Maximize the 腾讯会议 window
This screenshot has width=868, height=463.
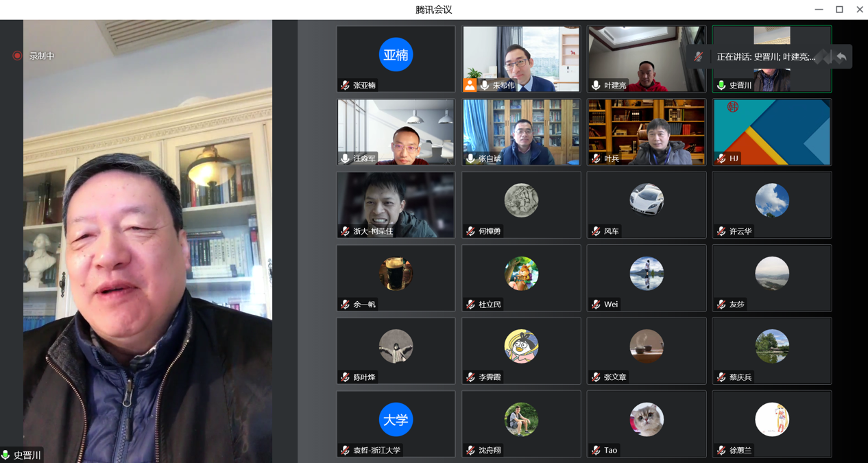(x=839, y=10)
